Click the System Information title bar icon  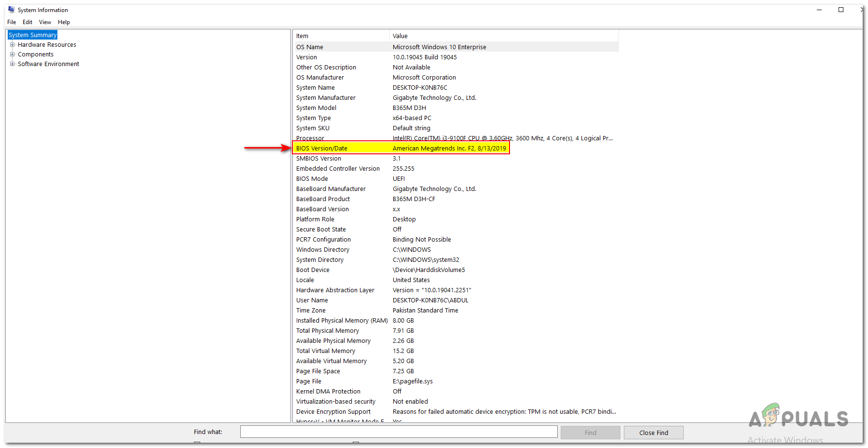tap(11, 10)
